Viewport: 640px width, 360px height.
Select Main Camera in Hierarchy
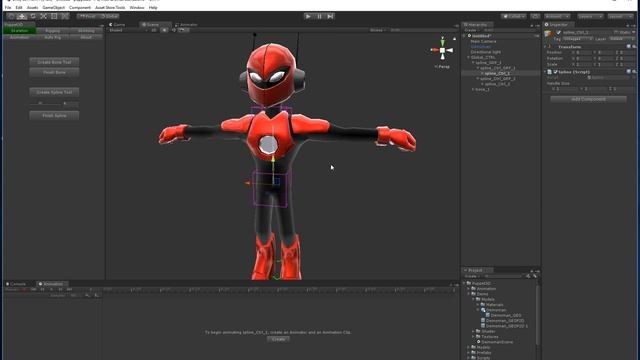point(483,41)
